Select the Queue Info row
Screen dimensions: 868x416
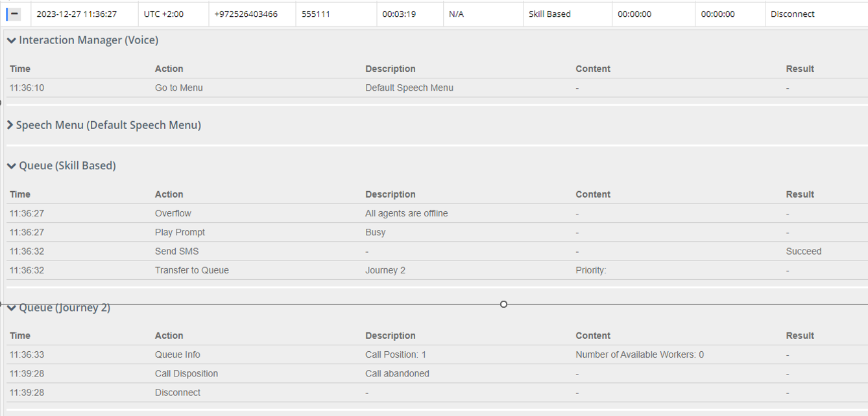[x=178, y=355]
